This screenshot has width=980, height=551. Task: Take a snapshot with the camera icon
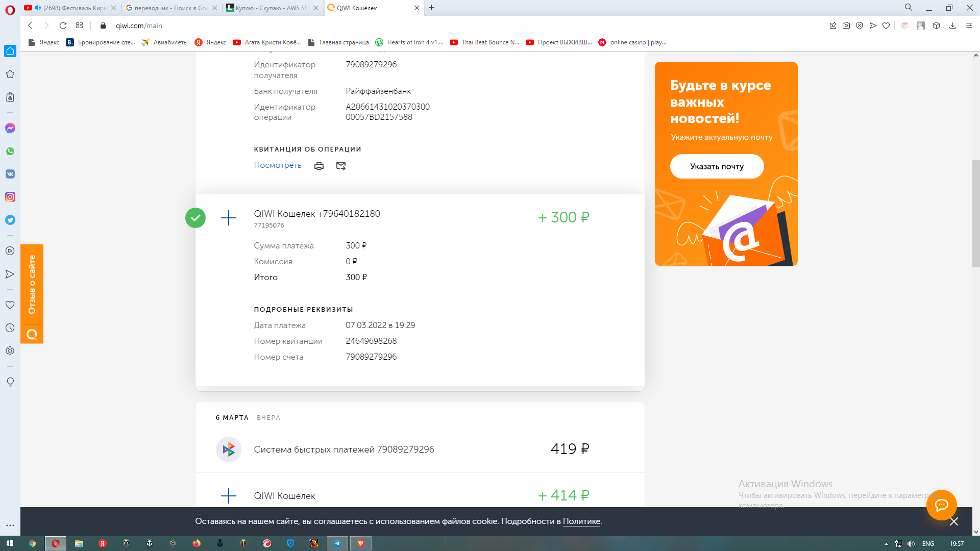pos(846,26)
